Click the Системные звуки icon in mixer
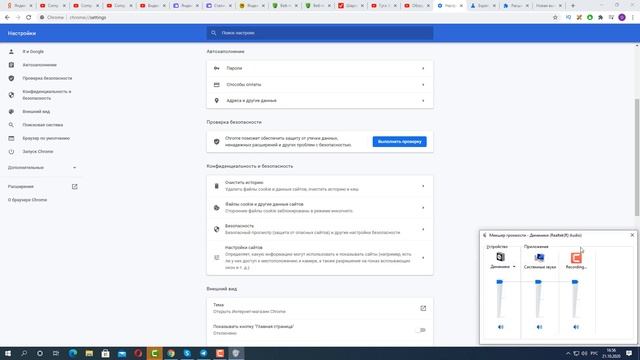This screenshot has width=640, height=360. pyautogui.click(x=539, y=257)
